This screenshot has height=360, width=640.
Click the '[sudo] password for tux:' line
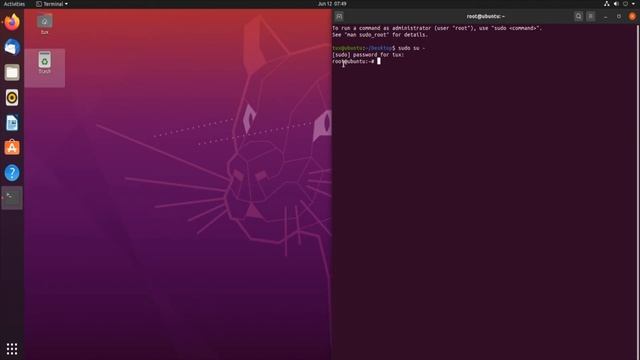[x=368, y=55]
